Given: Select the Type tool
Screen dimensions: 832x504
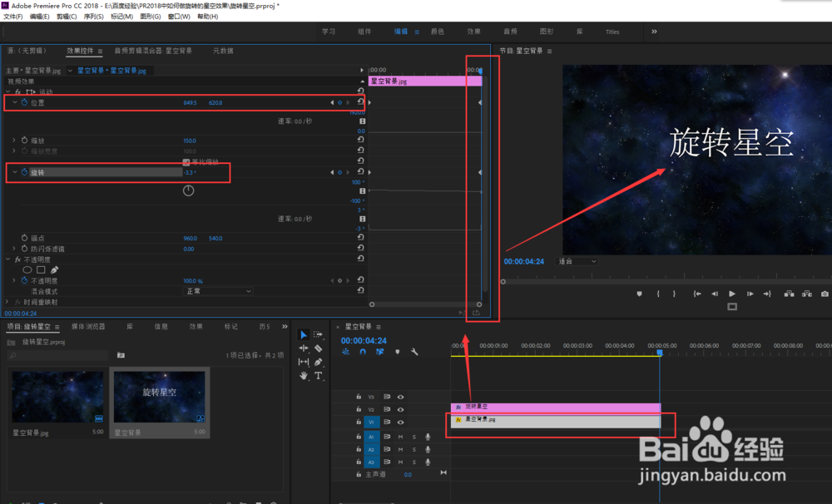Looking at the screenshot, I should pos(318,376).
